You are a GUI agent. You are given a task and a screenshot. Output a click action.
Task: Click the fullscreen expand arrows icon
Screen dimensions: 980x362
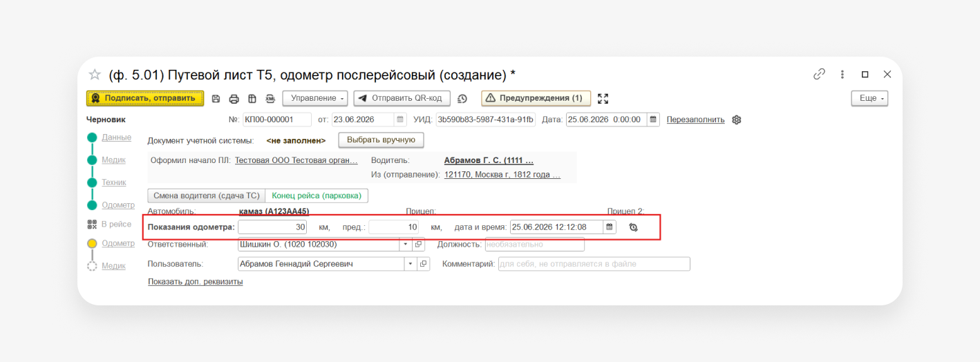click(x=603, y=99)
